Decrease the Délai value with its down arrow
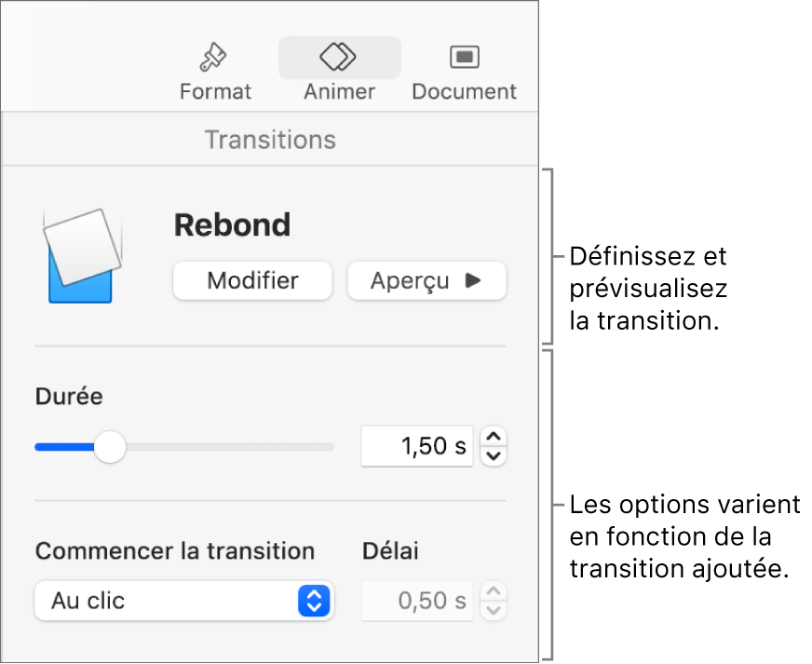This screenshot has height=664, width=812. coord(494,608)
